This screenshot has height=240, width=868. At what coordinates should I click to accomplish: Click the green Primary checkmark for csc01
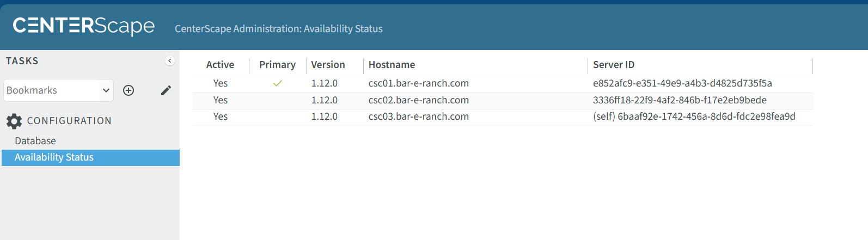278,83
